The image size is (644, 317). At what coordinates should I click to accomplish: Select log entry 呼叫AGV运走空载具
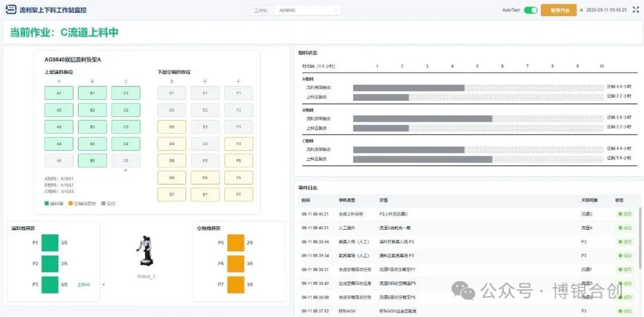pyautogui.click(x=468, y=311)
